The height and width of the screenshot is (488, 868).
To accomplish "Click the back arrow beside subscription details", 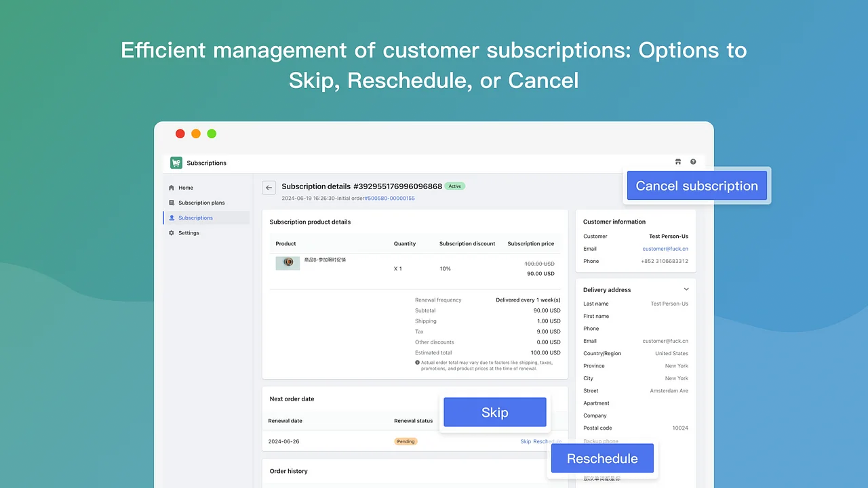I will click(269, 187).
